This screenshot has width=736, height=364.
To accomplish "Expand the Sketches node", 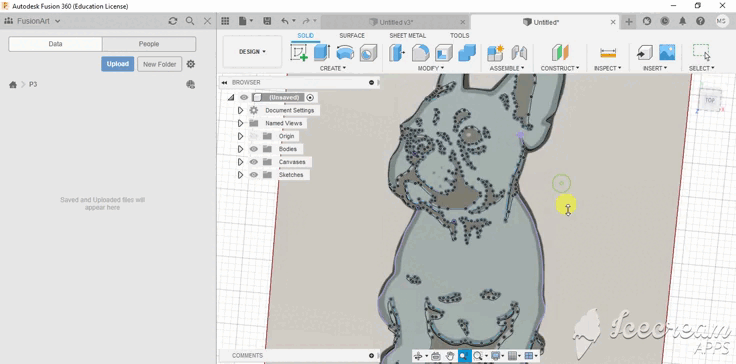I will [240, 175].
